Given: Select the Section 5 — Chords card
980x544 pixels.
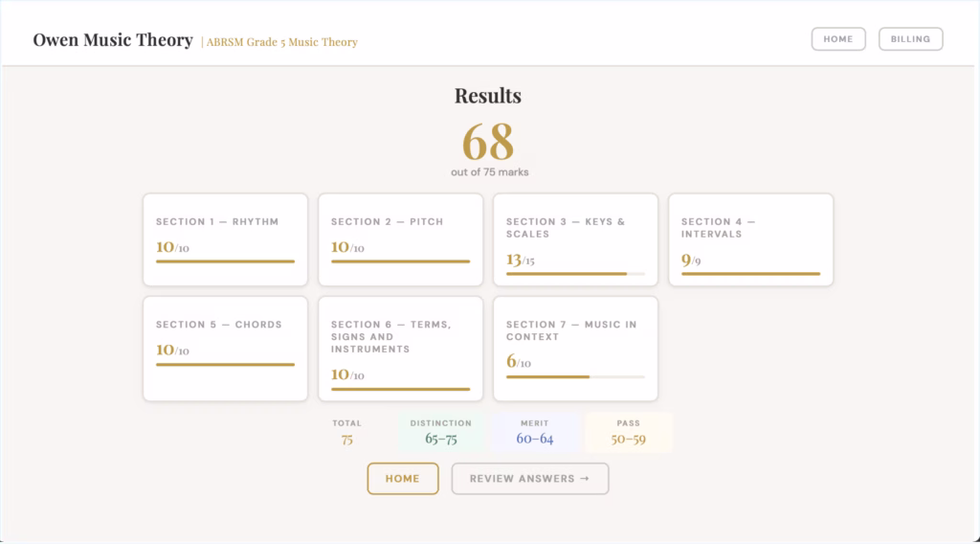Looking at the screenshot, I should [226, 349].
